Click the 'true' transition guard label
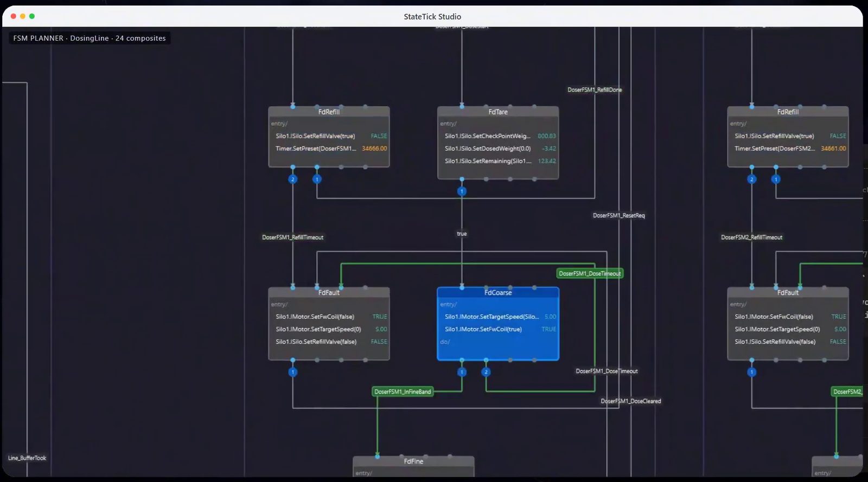The image size is (868, 482). 462,234
